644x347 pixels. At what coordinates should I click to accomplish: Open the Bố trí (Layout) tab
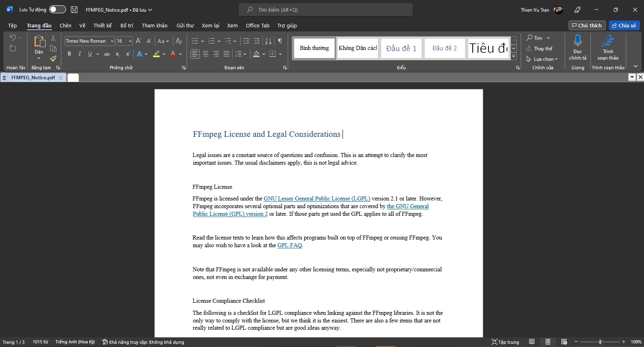(127, 25)
